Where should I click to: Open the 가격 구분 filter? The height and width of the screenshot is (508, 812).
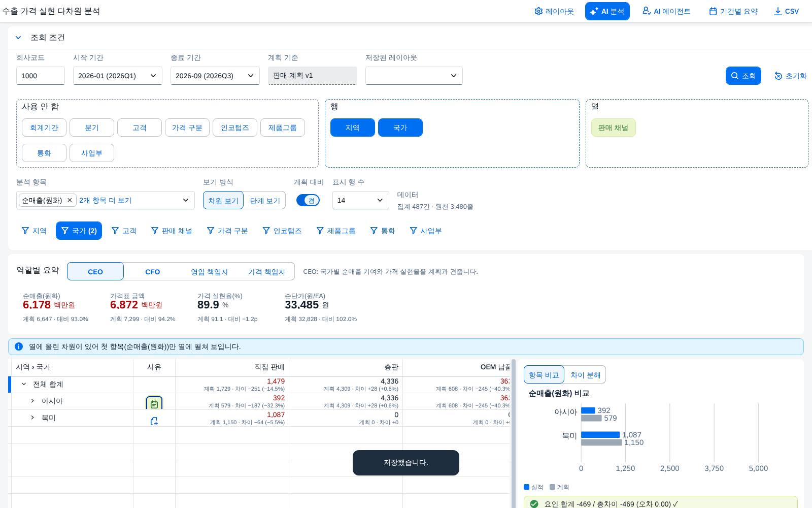click(x=227, y=231)
